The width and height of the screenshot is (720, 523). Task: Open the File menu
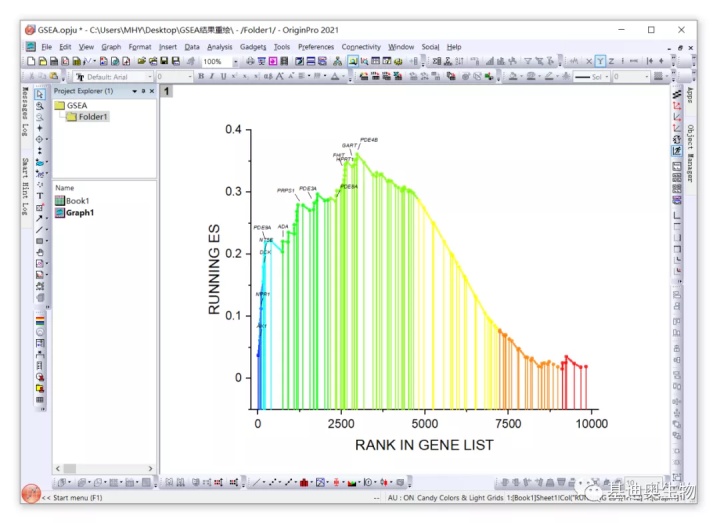pyautogui.click(x=46, y=47)
